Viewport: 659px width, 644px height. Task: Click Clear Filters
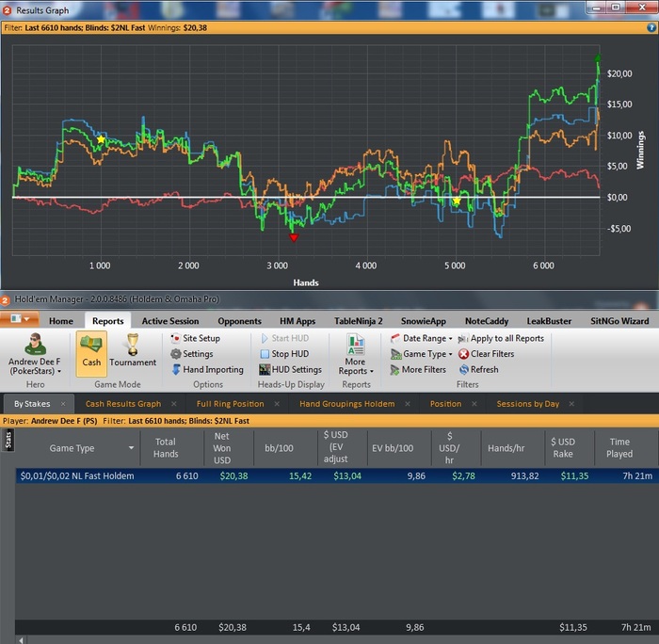click(x=487, y=353)
